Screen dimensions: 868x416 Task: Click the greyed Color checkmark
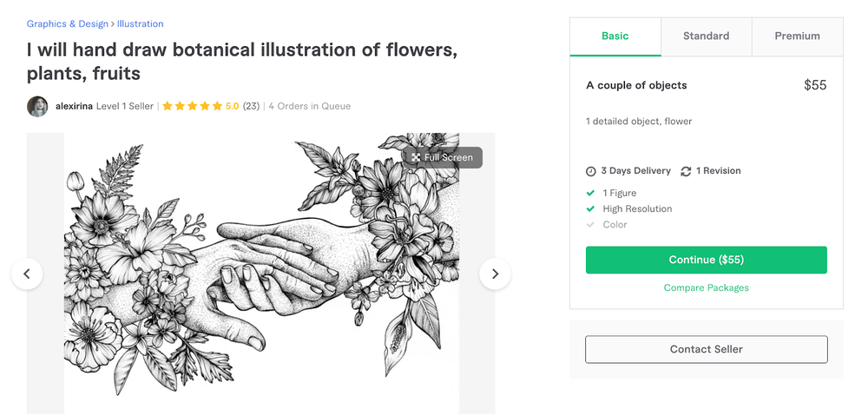click(591, 224)
